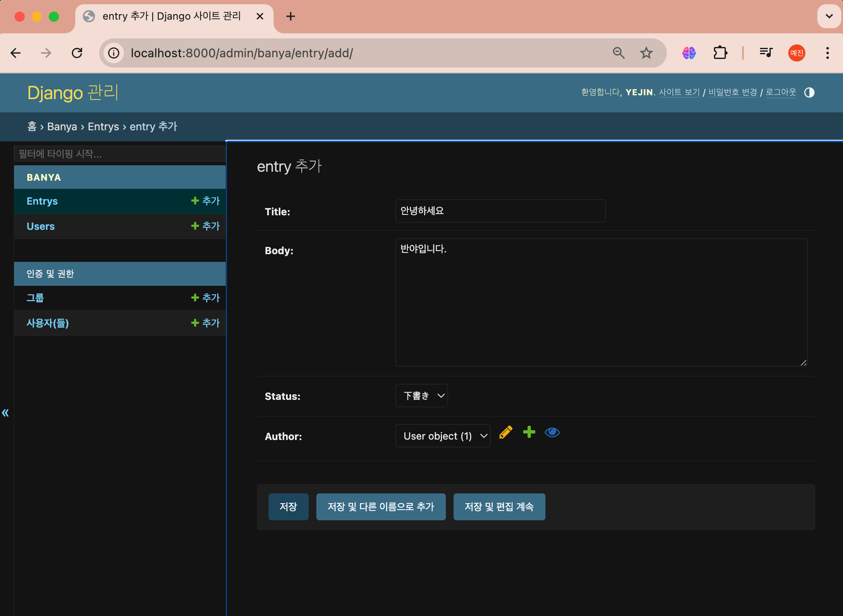Reload the page
Viewport: 843px width, 616px height.
77,53
